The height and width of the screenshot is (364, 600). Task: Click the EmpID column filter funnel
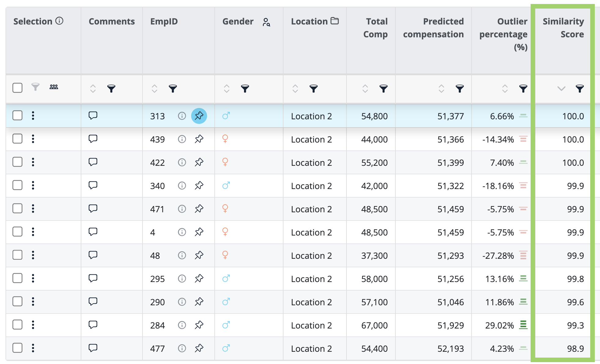pos(173,89)
